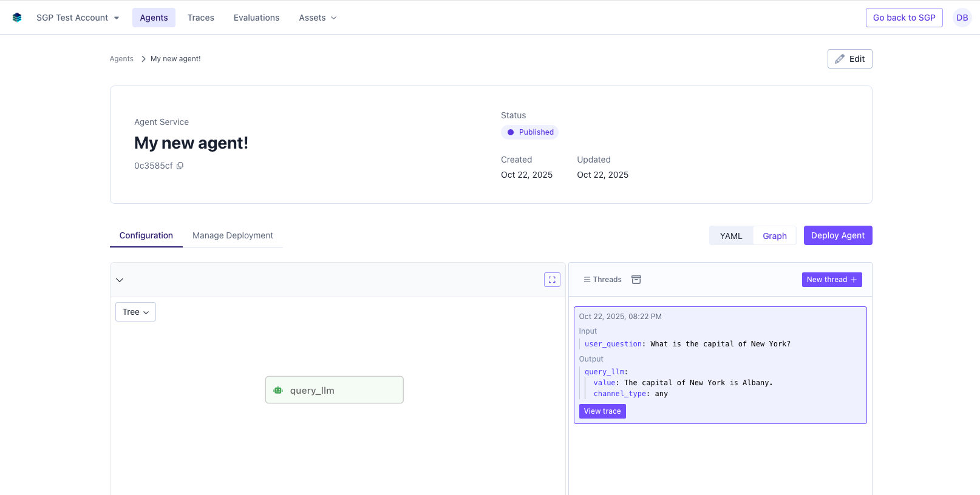Click View trace button

602,411
